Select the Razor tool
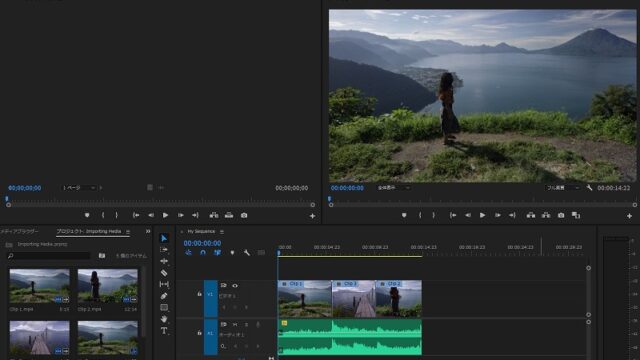This screenshot has width=640, height=360. pyautogui.click(x=164, y=273)
